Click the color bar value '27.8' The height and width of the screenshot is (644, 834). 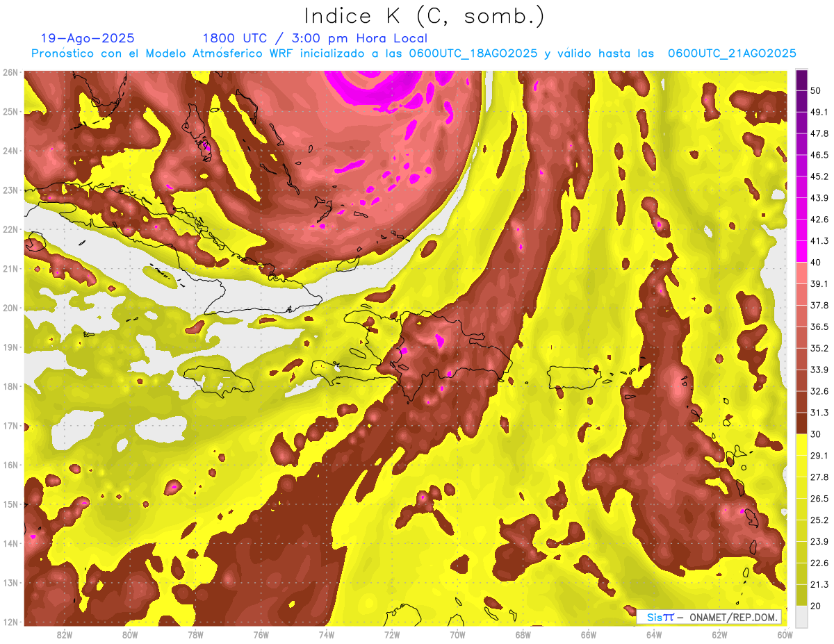(x=819, y=477)
